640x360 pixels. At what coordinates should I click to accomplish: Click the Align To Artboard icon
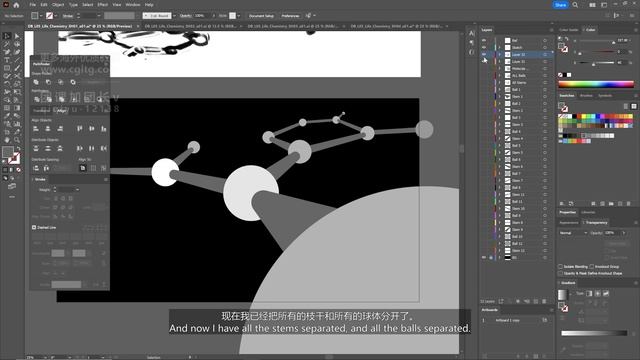tap(83, 168)
